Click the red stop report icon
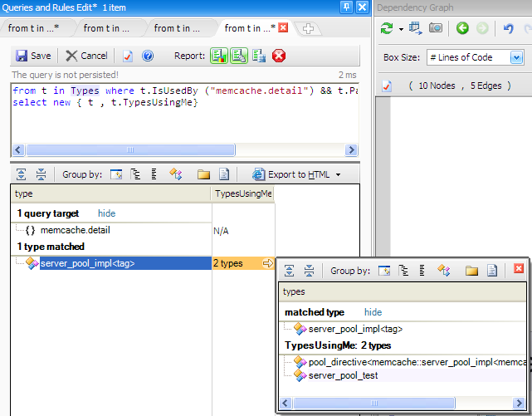The image size is (532, 416). coord(279,56)
